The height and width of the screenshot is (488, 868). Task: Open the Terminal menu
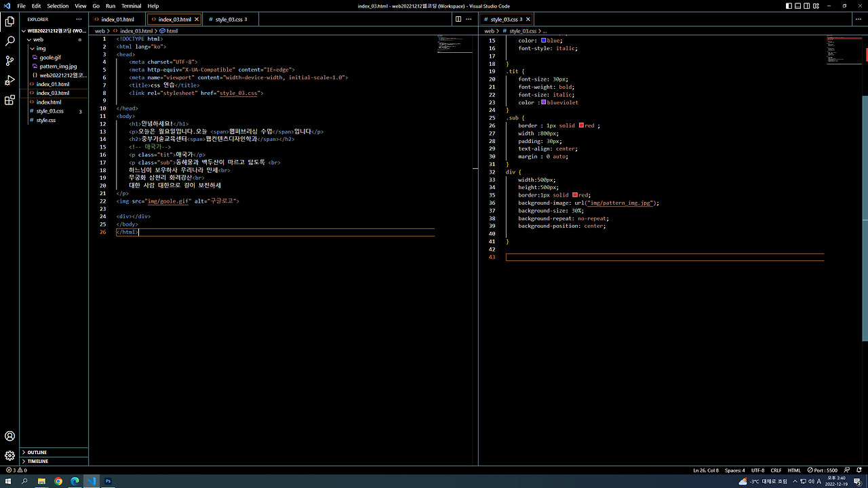coord(132,6)
